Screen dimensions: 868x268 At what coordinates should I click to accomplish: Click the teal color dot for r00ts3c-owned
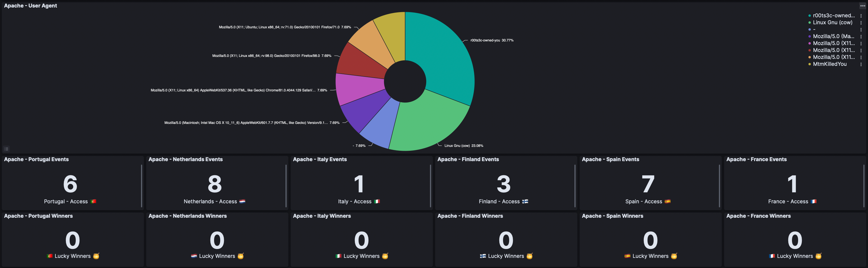click(x=809, y=16)
